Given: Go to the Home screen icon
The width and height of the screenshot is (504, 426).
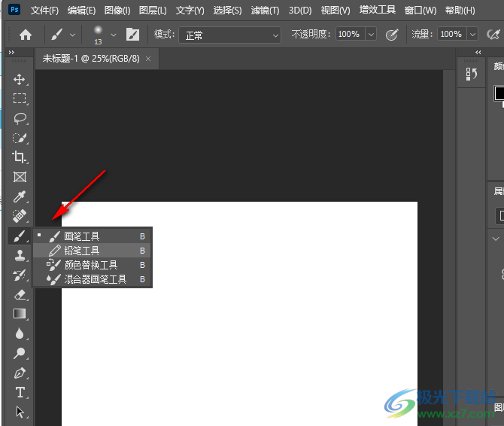Looking at the screenshot, I should pyautogui.click(x=26, y=35).
